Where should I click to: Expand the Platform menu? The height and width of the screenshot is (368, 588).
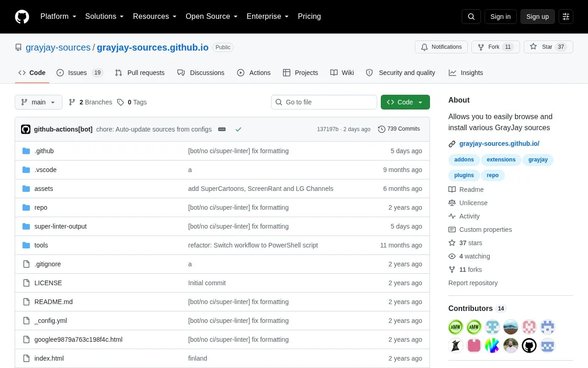click(x=58, y=17)
